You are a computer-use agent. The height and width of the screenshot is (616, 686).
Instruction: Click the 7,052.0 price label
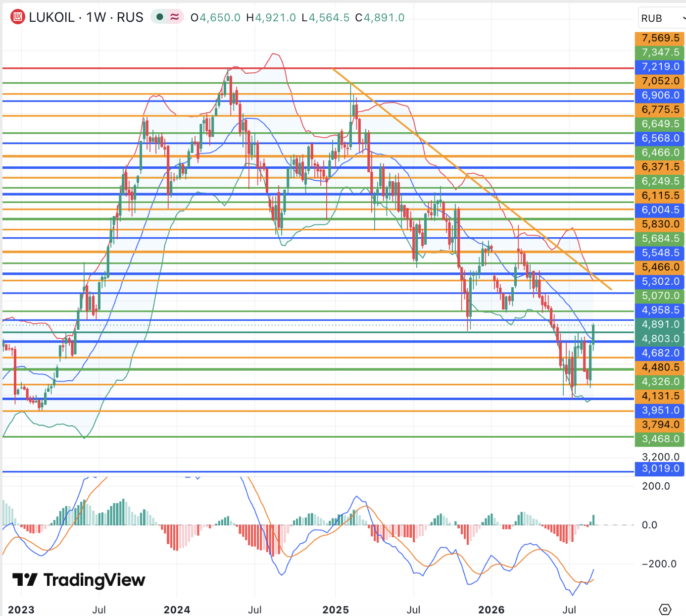(660, 81)
